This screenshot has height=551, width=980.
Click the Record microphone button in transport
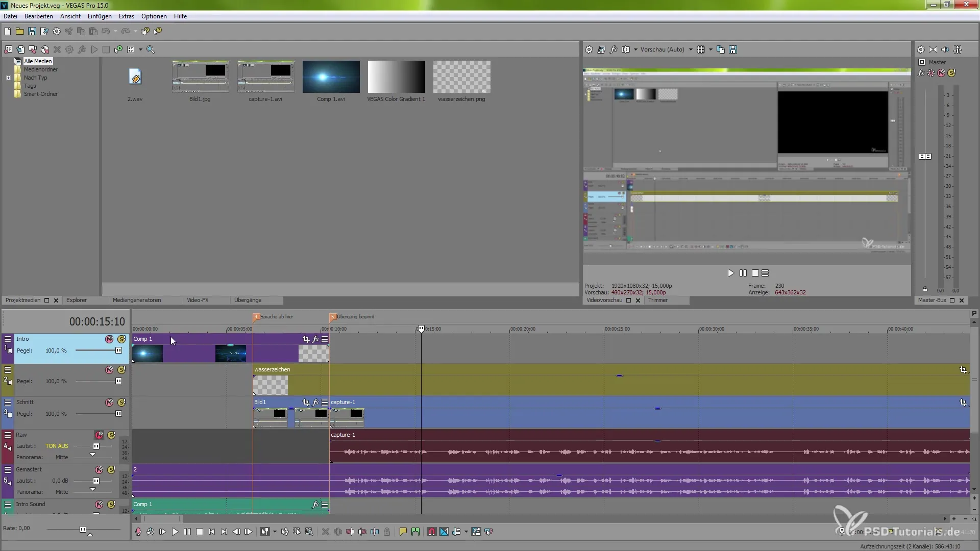coord(138,532)
